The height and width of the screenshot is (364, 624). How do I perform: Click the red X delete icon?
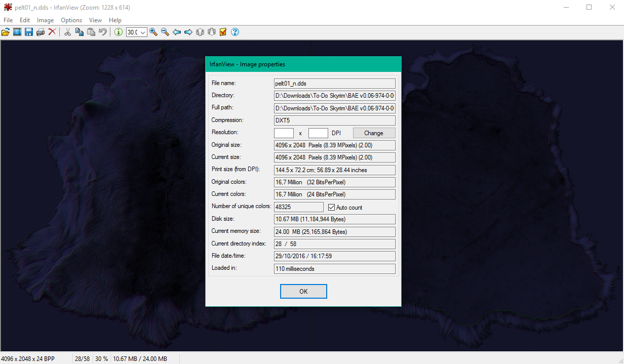tap(52, 32)
